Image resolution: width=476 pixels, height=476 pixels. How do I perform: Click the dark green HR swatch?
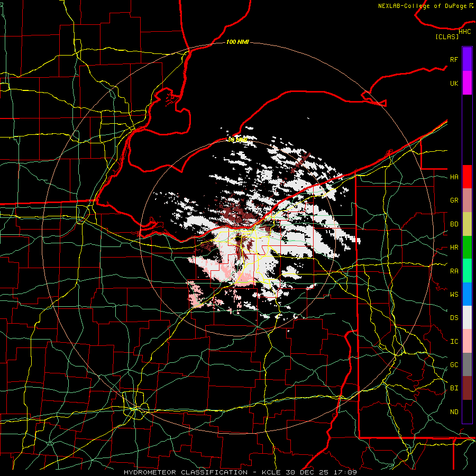467,248
